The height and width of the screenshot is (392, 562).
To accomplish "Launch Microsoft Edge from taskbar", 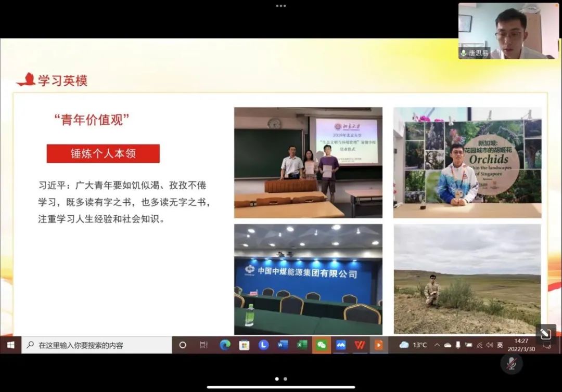I will tap(225, 345).
